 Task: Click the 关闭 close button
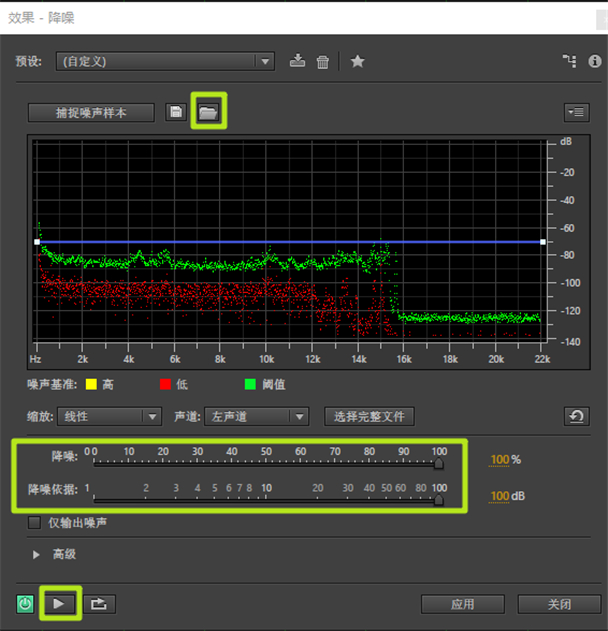(x=559, y=604)
